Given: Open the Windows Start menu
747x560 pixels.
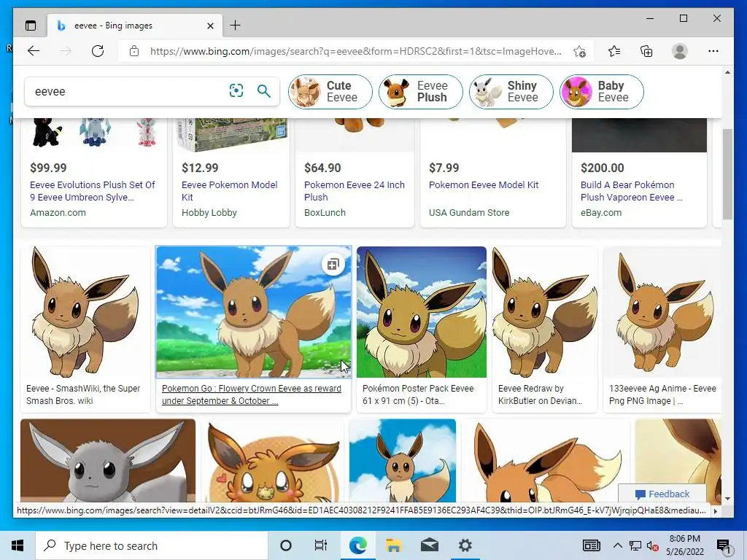Looking at the screenshot, I should [x=18, y=545].
